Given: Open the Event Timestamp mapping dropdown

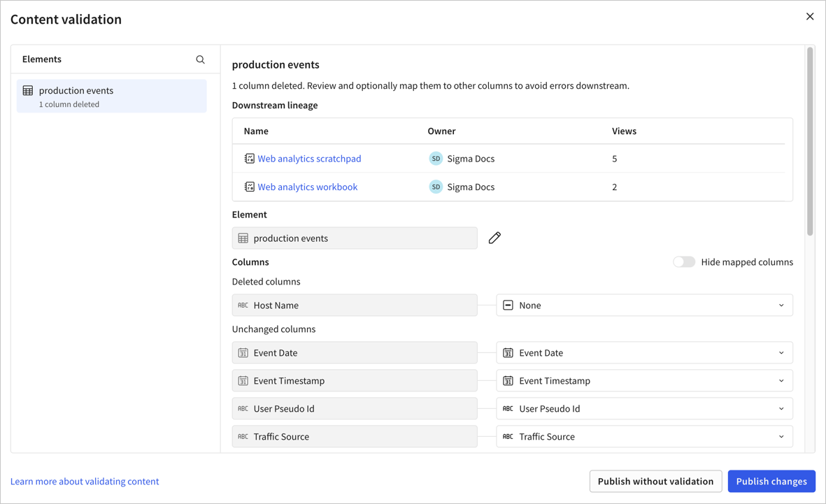Looking at the screenshot, I should tap(781, 380).
